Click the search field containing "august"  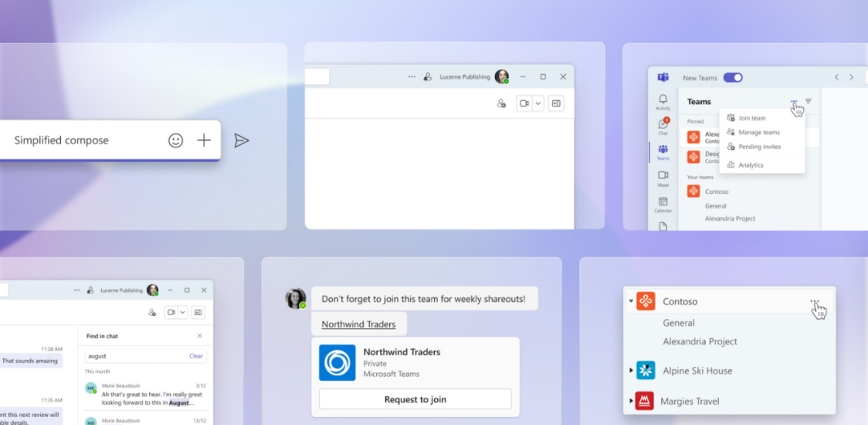coord(146,356)
